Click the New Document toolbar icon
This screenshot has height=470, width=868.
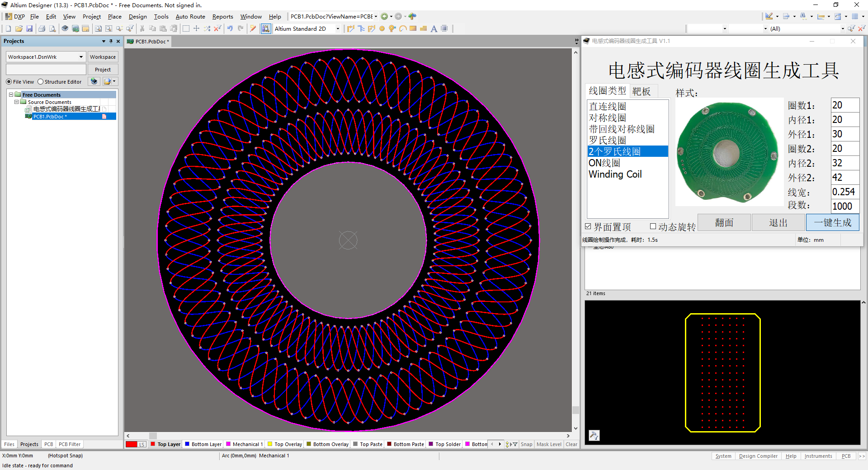pyautogui.click(x=8, y=28)
